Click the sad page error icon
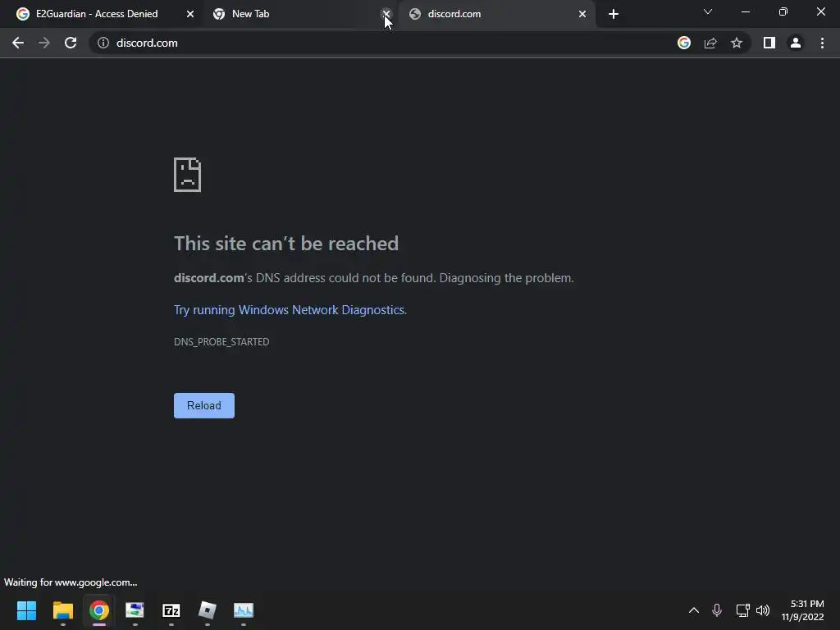 point(188,175)
